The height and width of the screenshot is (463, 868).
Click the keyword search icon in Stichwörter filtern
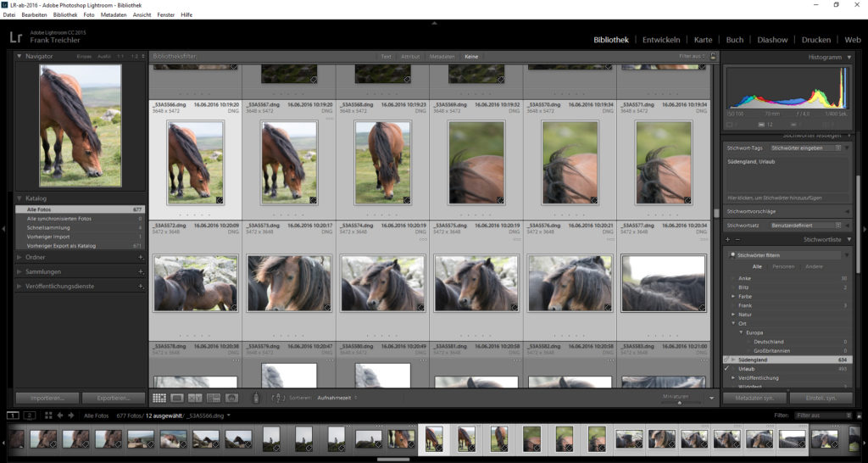click(732, 255)
